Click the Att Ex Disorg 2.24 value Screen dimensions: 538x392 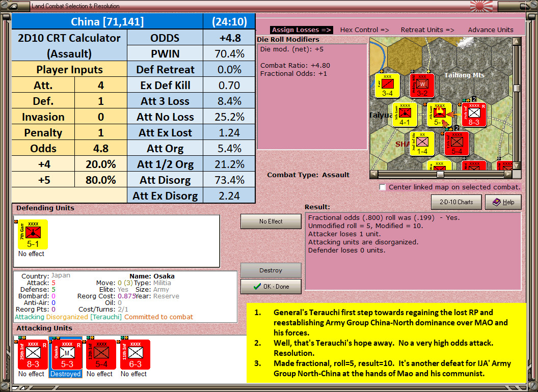point(229,195)
